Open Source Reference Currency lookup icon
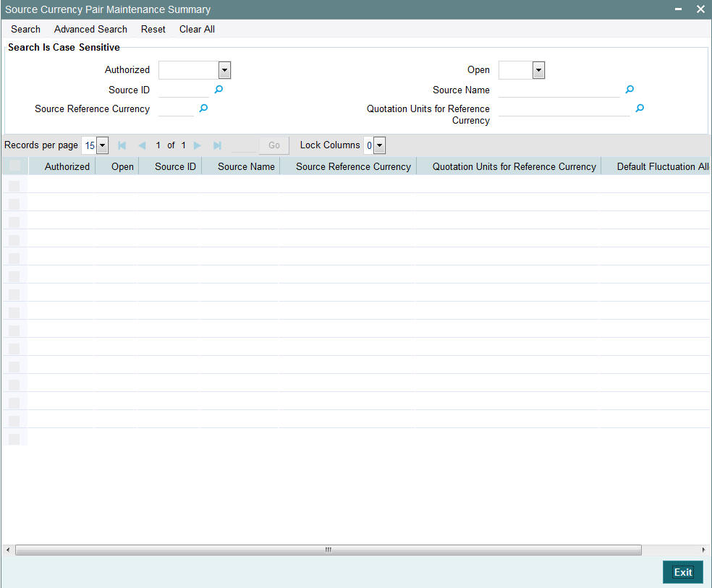Viewport: 712px width, 588px height. pos(203,108)
